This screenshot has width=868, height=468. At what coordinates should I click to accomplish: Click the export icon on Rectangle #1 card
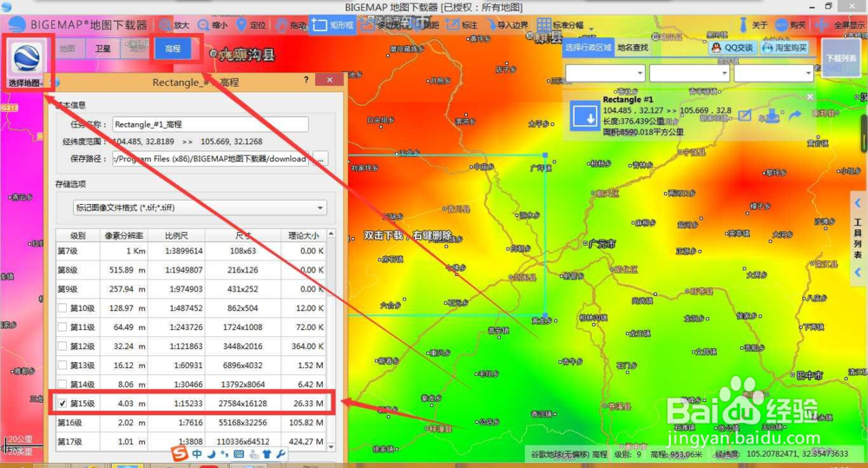[771, 115]
